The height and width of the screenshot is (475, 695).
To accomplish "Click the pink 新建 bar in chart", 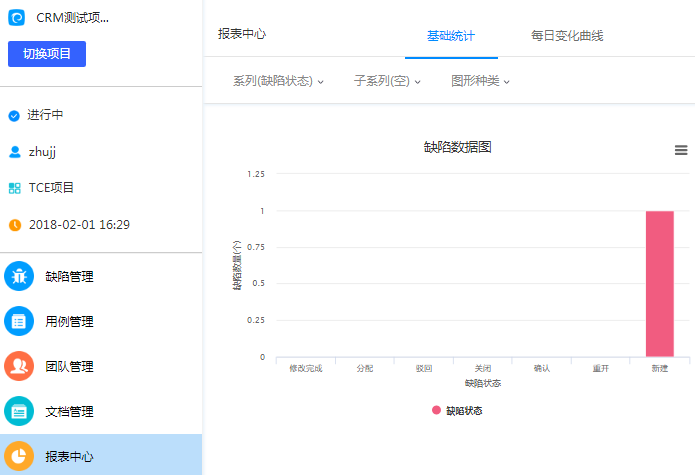I will (659, 284).
